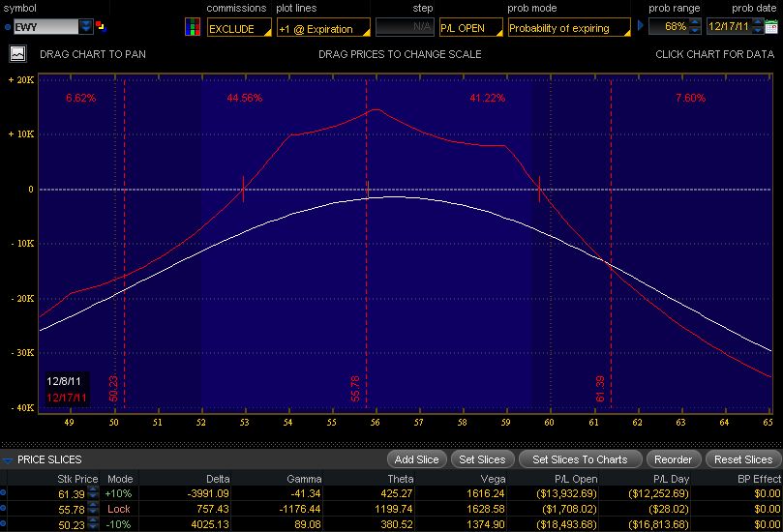Click the 41.22% probability label on the chart

pos(488,98)
